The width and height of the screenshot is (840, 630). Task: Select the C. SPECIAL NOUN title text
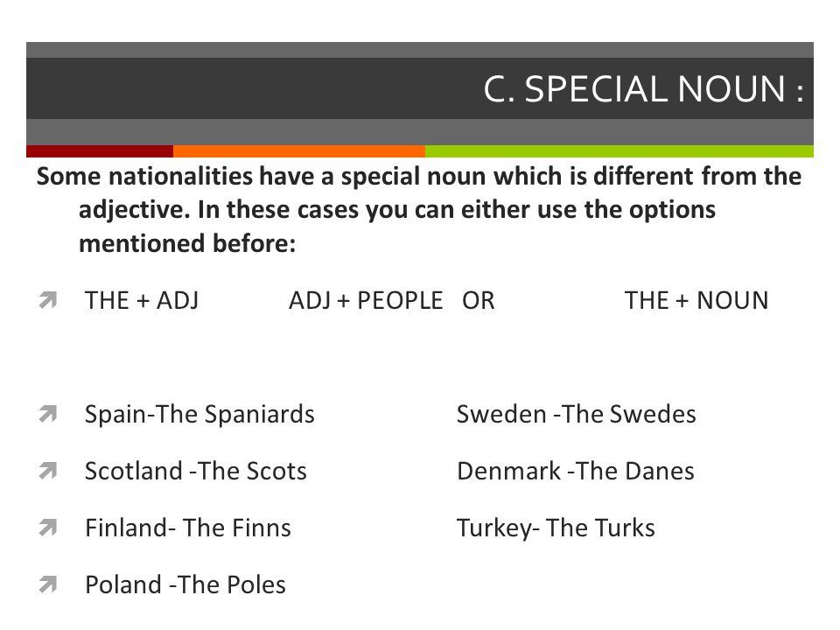[643, 89]
